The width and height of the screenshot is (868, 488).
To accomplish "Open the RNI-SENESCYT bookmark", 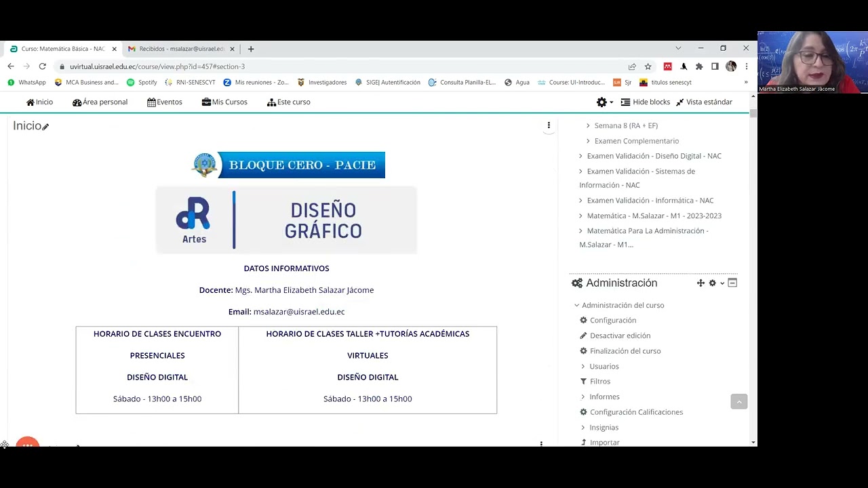I will (189, 82).
